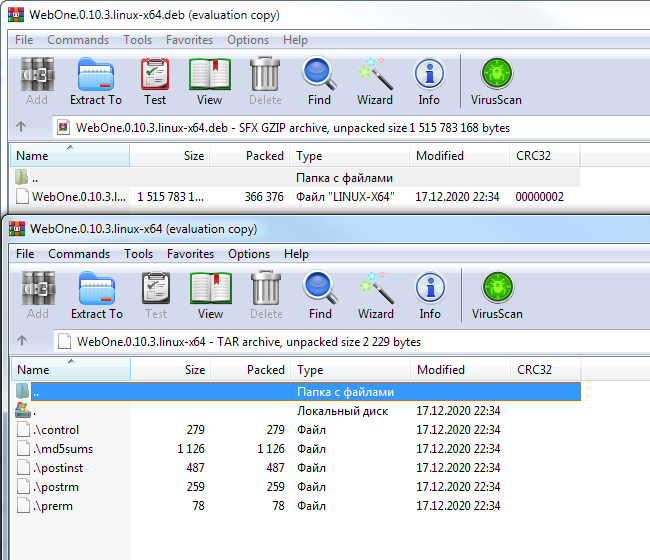Select the WebOne.0.10.3.l... file row
This screenshot has width=650, height=560.
295,196
